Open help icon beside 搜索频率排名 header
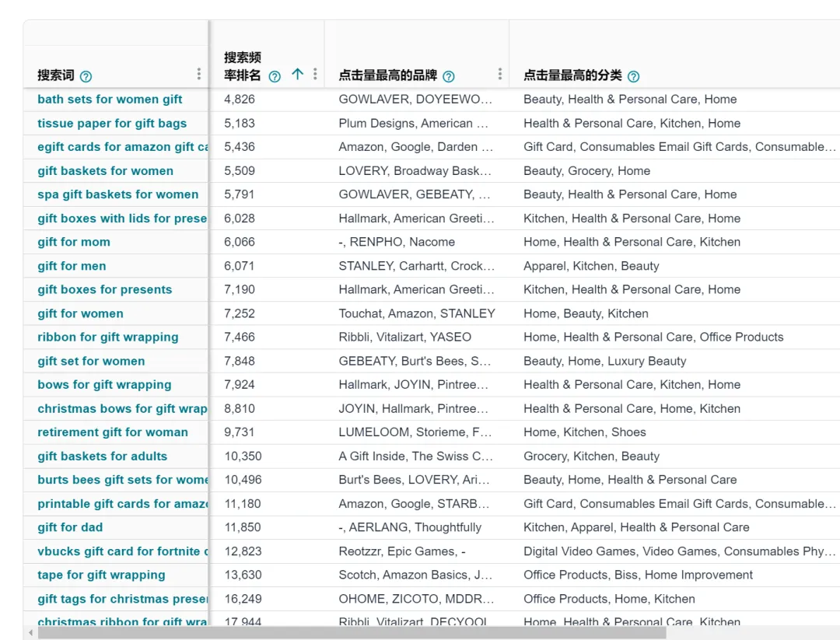Image resolution: width=840 pixels, height=640 pixels. click(275, 76)
